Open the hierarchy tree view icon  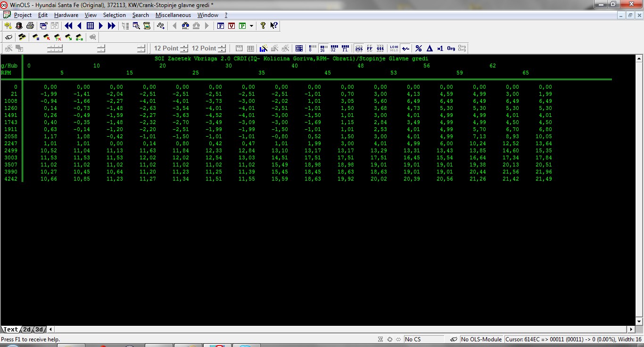(x=125, y=26)
